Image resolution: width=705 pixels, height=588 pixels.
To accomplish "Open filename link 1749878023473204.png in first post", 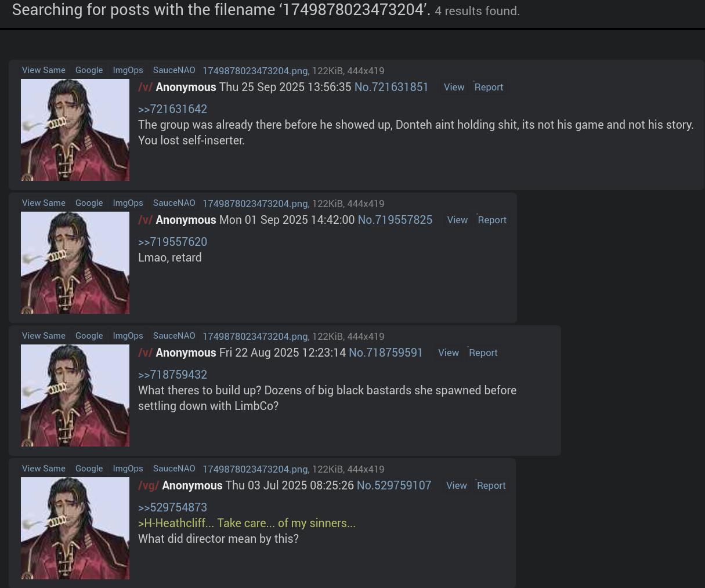I will coord(255,71).
